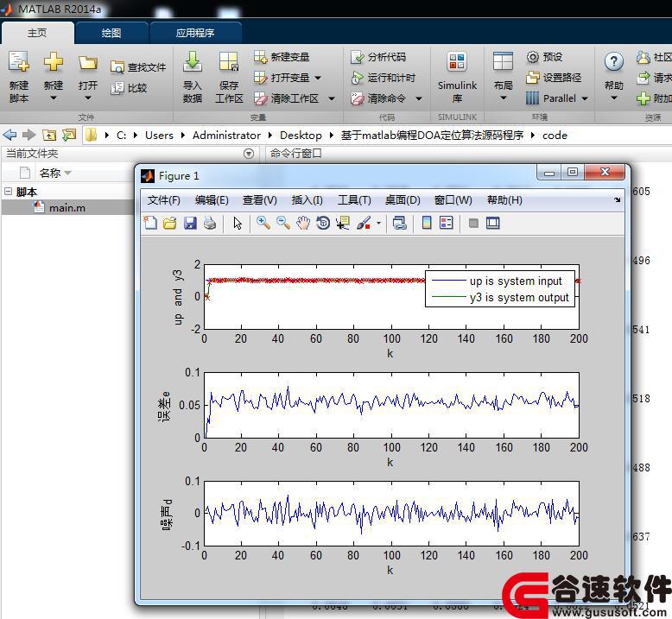This screenshot has height=619, width=672.
Task: Click Print Figure icon
Action: tap(210, 223)
